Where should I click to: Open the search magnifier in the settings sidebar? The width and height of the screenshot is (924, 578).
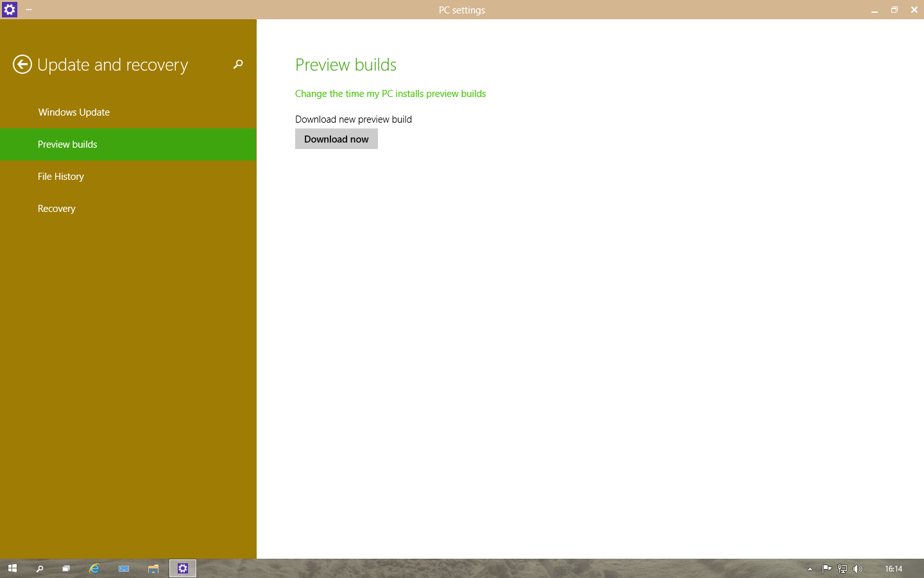pyautogui.click(x=238, y=64)
